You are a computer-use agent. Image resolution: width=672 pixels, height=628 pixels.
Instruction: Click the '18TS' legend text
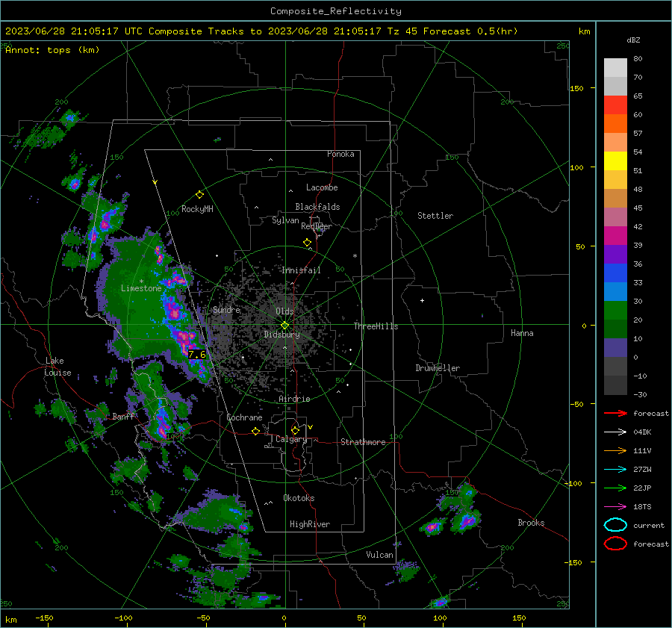[x=642, y=506]
